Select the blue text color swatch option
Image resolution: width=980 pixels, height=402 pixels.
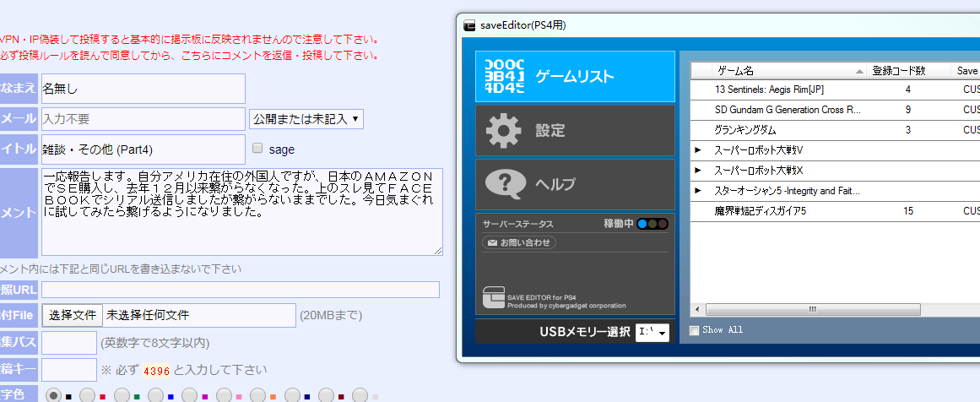click(155, 394)
